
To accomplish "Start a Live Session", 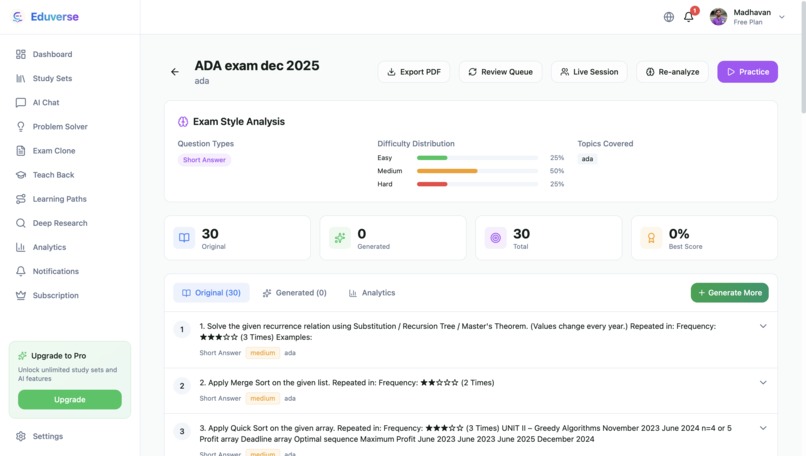I will coord(589,72).
